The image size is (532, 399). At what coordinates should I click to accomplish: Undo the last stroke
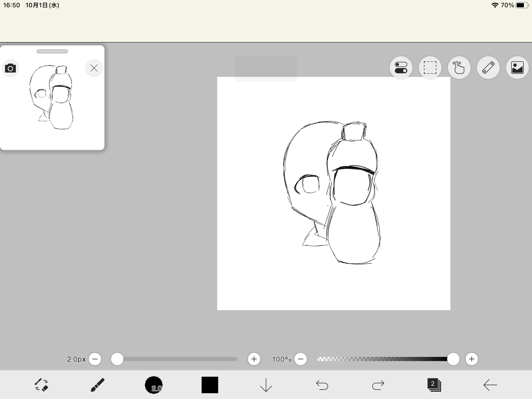pos(322,385)
